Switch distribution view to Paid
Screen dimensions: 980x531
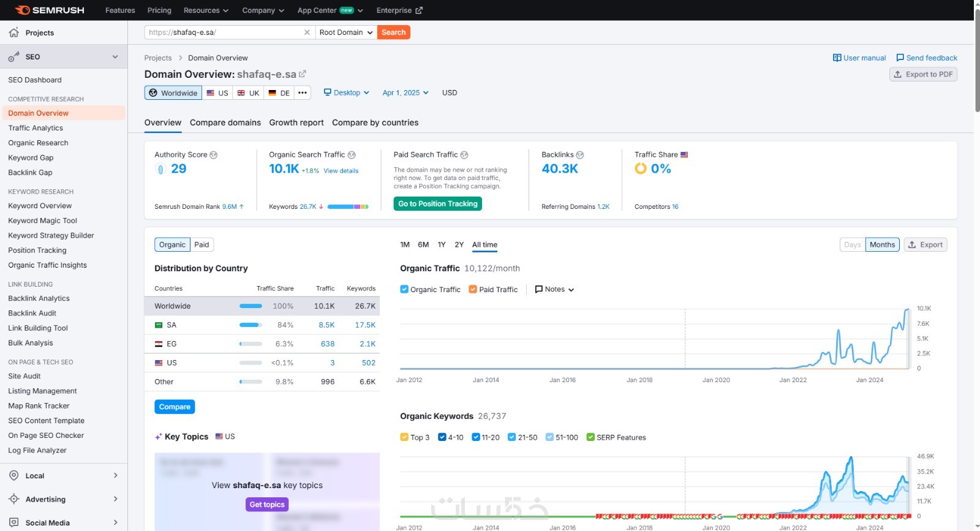coord(202,244)
